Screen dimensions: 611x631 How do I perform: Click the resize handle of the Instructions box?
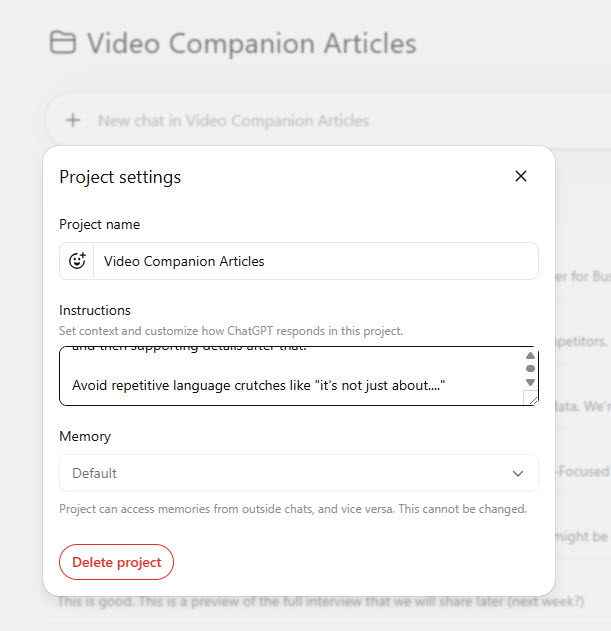(531, 398)
